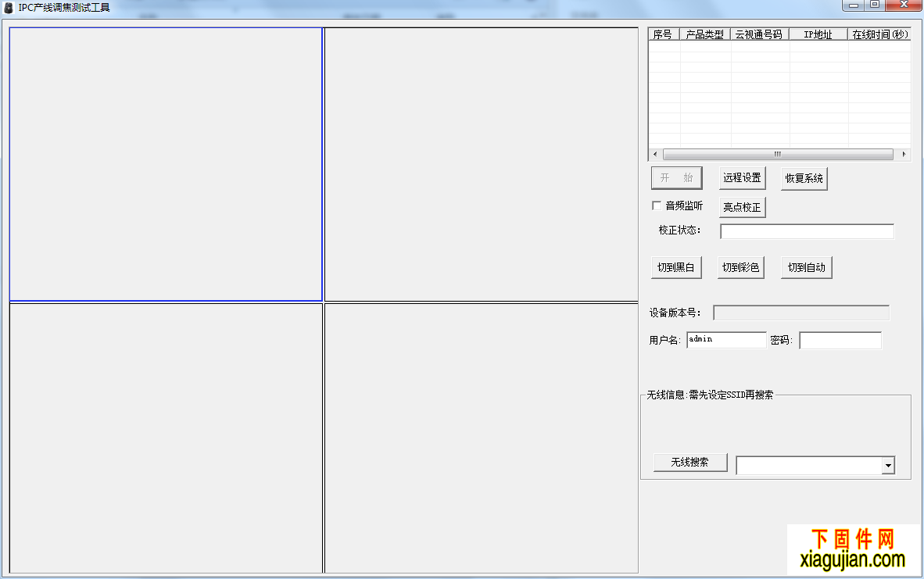The height and width of the screenshot is (579, 924).
Task: Select the top-left video pane
Action: (166, 164)
